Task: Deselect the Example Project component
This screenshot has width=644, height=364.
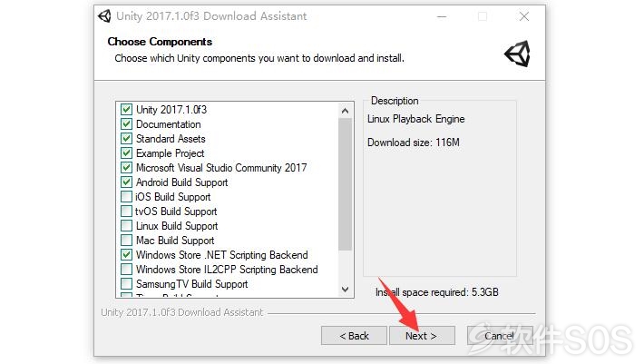Action: point(126,153)
